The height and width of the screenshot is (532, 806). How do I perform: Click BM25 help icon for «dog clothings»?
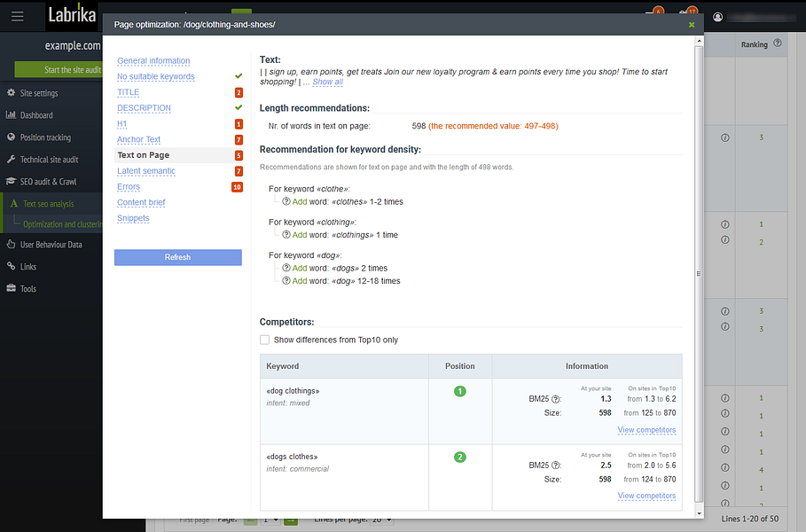pyautogui.click(x=555, y=399)
